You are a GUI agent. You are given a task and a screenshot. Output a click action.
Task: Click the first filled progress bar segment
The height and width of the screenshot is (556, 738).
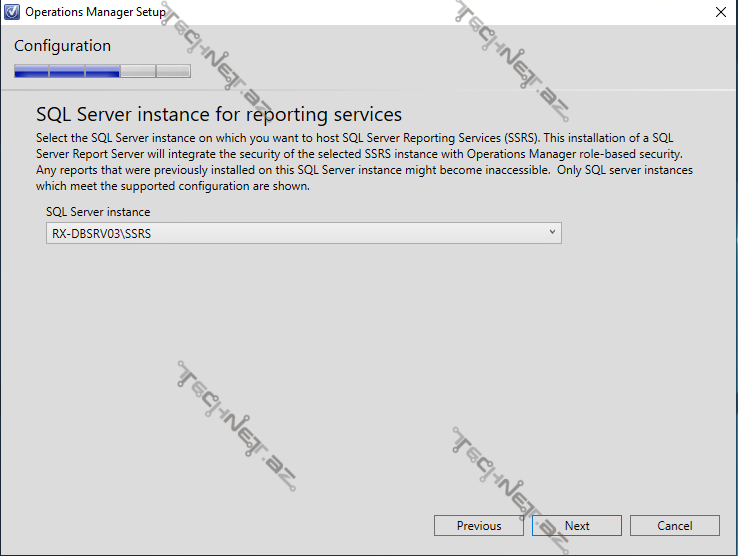(x=31, y=71)
